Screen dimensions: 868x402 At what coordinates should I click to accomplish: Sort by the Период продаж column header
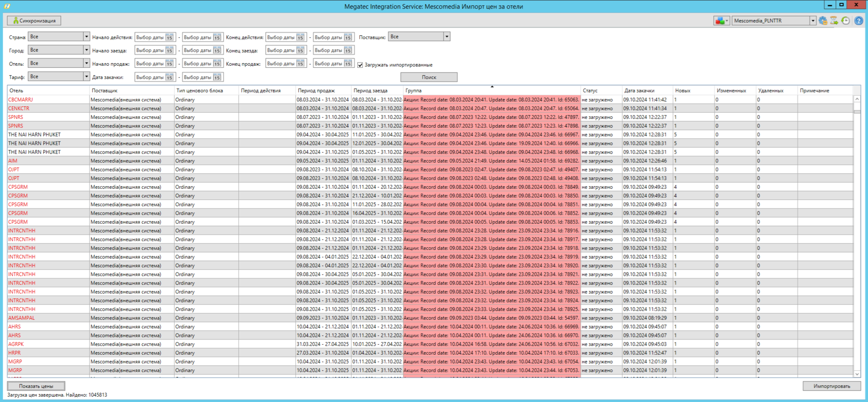pos(323,91)
